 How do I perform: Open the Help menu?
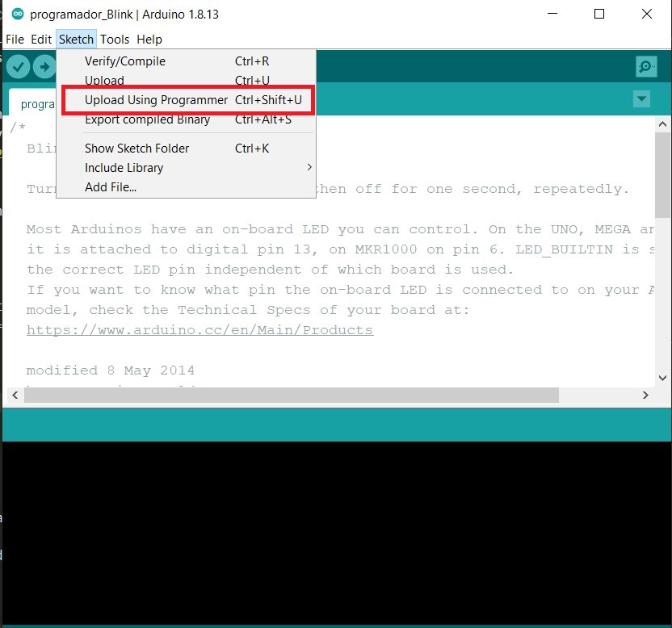click(x=149, y=40)
